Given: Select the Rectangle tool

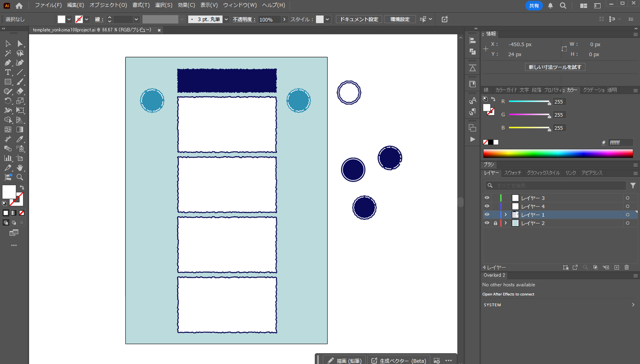Looking at the screenshot, I should (8, 82).
